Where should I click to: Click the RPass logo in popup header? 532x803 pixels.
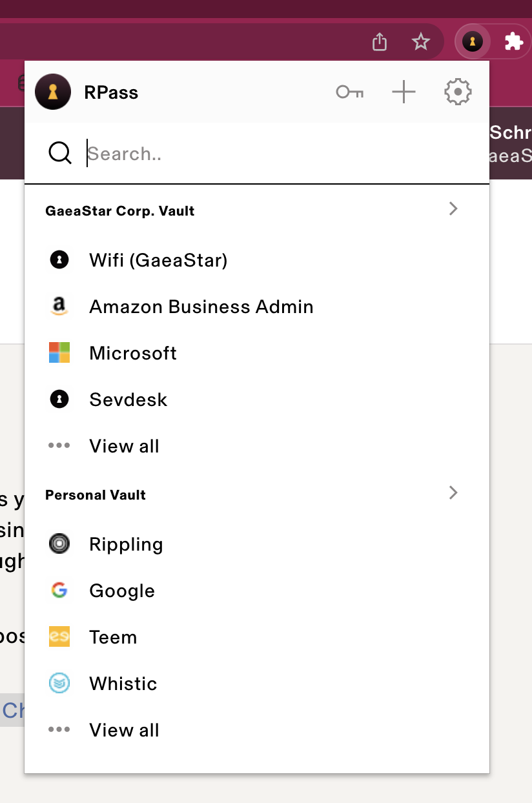pos(53,92)
